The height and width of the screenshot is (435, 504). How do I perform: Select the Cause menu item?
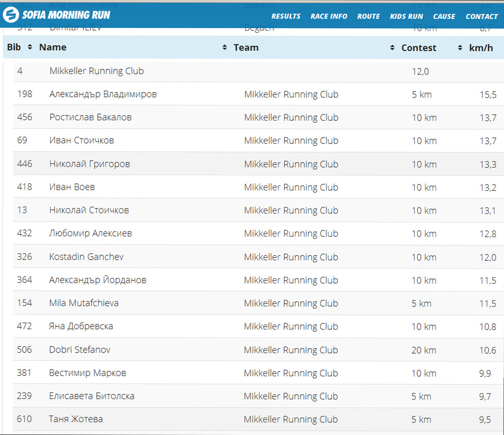[x=444, y=16]
